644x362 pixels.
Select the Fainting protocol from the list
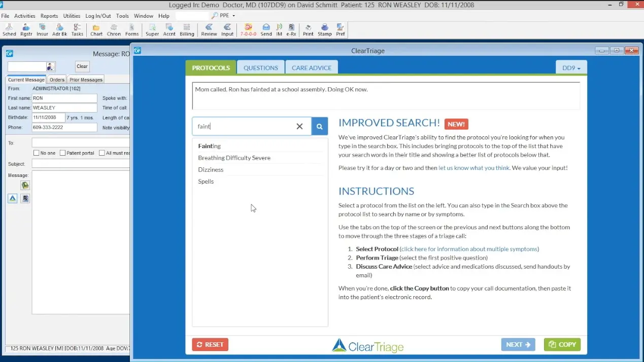point(209,146)
